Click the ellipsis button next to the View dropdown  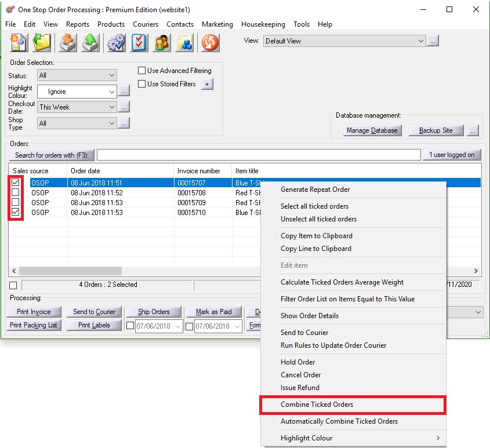tap(433, 41)
